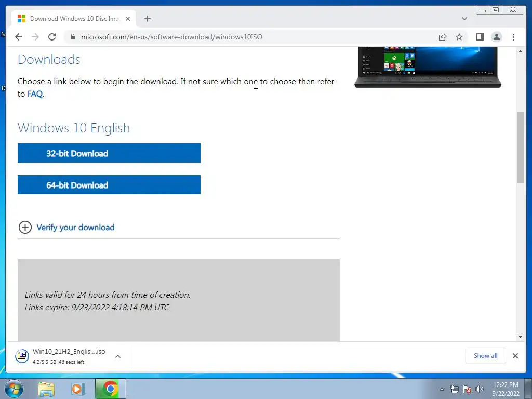532x399 pixels.
Task: View site security lock info
Action: [x=73, y=37]
